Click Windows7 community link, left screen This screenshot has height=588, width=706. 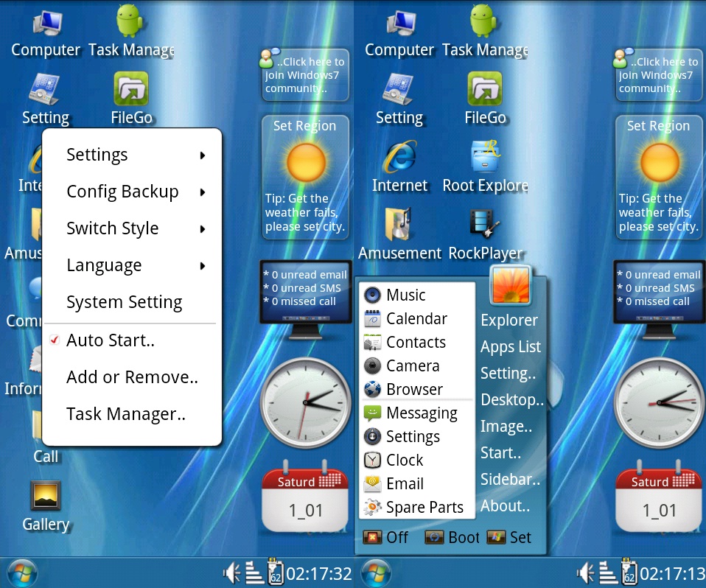pyautogui.click(x=305, y=74)
